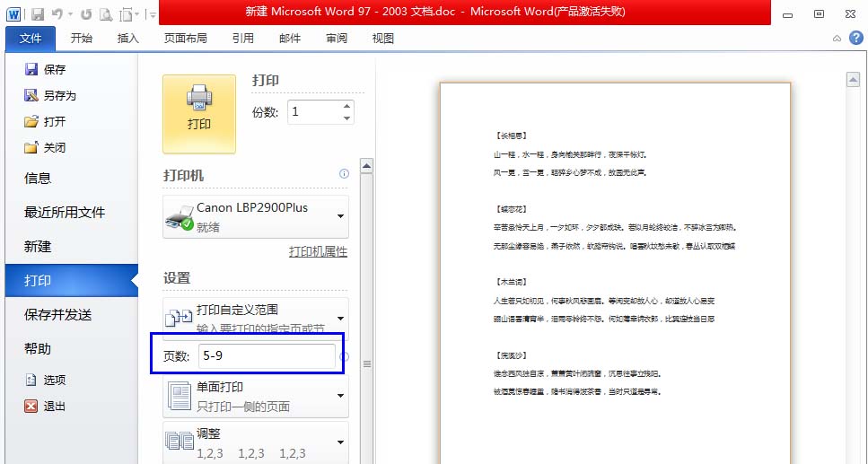
Task: Click the 页数 pages input field
Action: tap(267, 356)
